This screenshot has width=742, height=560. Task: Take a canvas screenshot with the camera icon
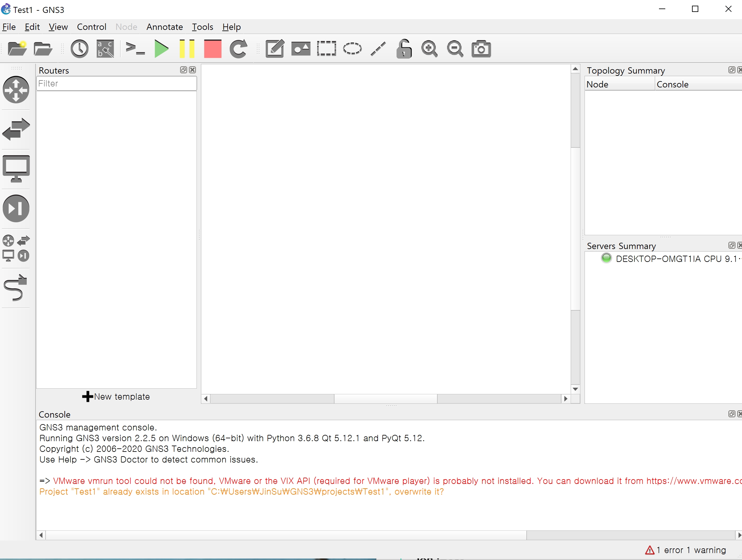click(481, 49)
